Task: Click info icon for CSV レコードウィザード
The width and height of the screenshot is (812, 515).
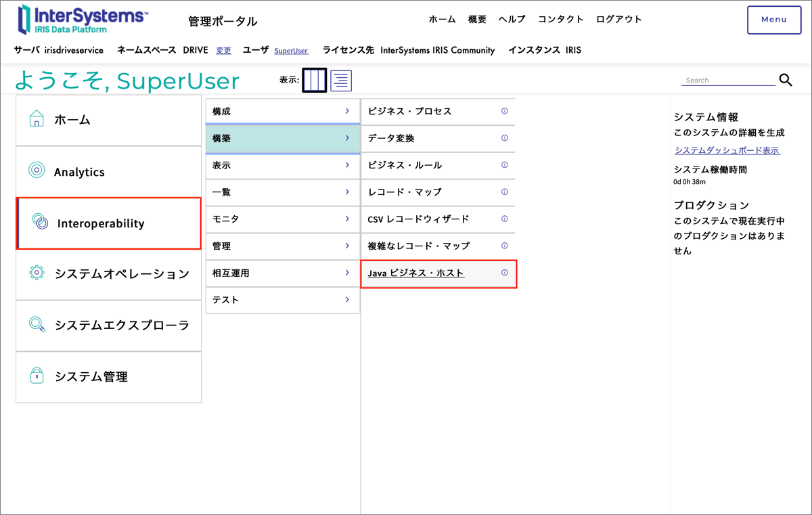Action: point(505,219)
